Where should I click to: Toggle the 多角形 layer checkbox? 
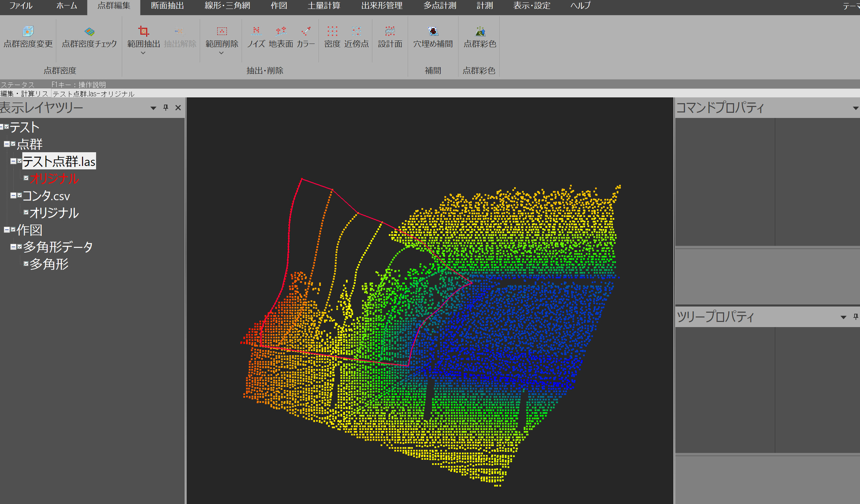coord(26,264)
